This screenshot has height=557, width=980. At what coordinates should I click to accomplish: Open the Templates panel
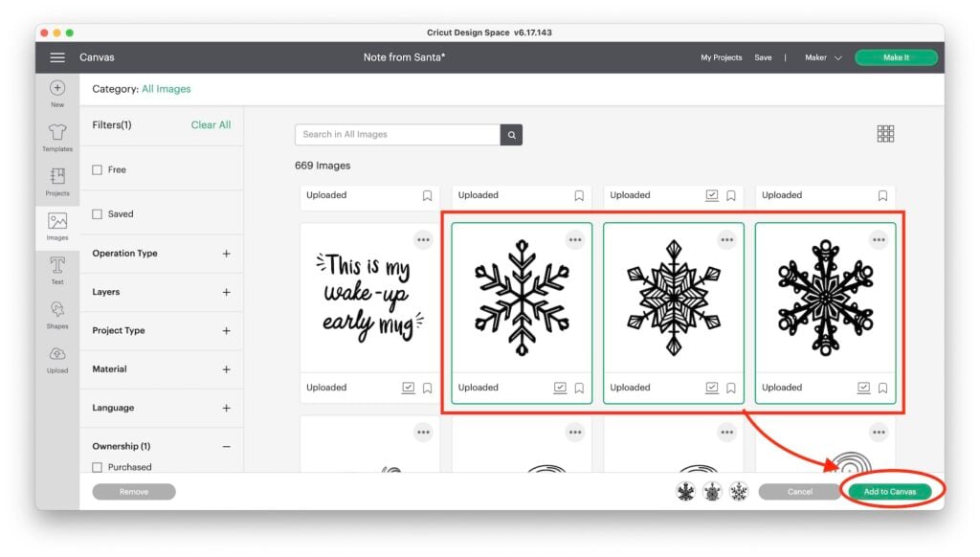(57, 138)
